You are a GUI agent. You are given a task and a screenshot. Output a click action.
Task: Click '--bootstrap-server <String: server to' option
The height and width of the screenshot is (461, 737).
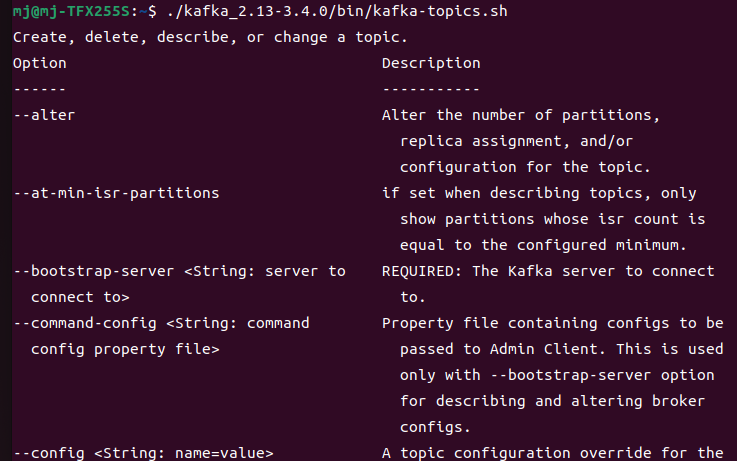click(179, 271)
